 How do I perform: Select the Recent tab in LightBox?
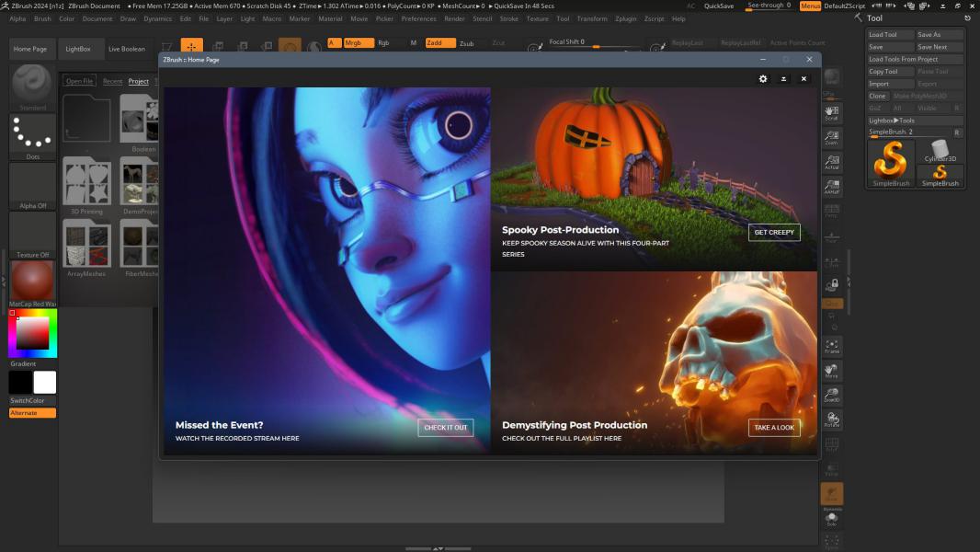click(112, 81)
